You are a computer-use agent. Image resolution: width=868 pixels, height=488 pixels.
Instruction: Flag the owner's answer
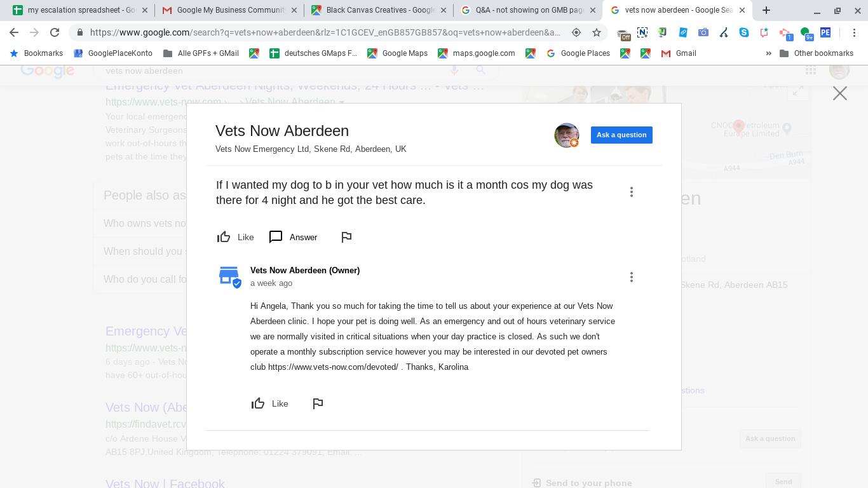tap(318, 403)
